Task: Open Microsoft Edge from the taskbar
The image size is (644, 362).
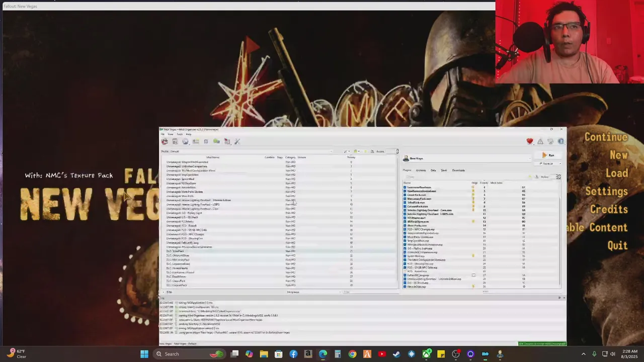Action: click(x=323, y=354)
